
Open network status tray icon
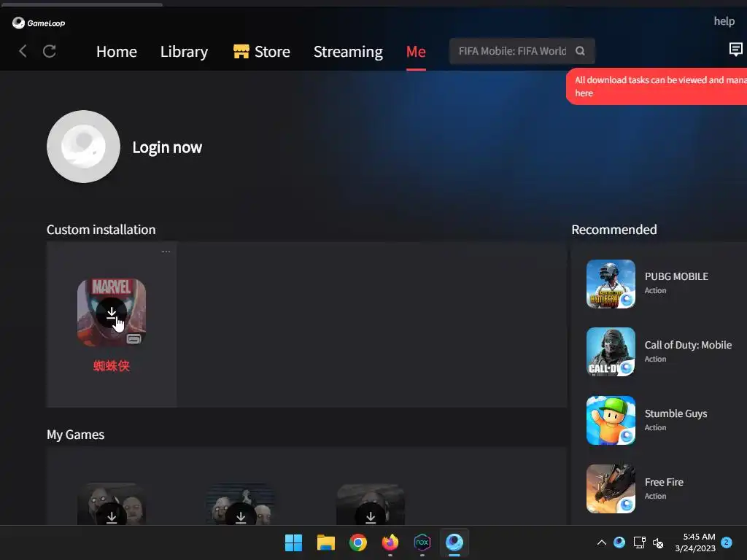[639, 542]
